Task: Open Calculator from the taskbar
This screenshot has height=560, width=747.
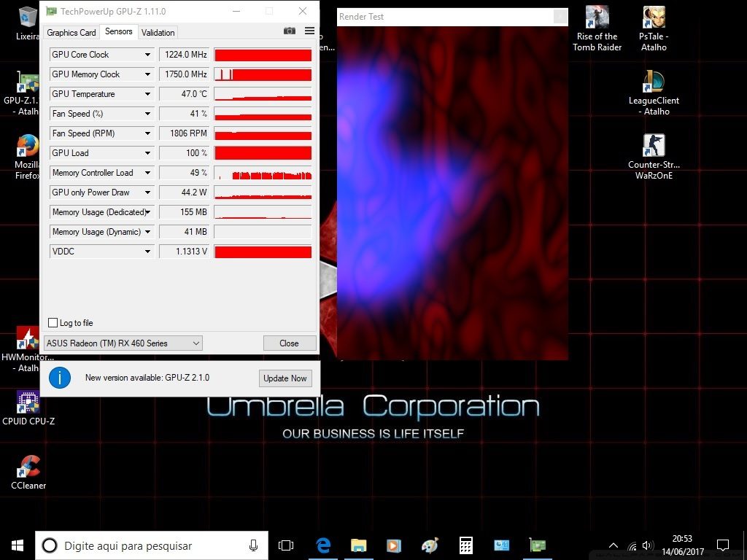Action: pos(465,545)
